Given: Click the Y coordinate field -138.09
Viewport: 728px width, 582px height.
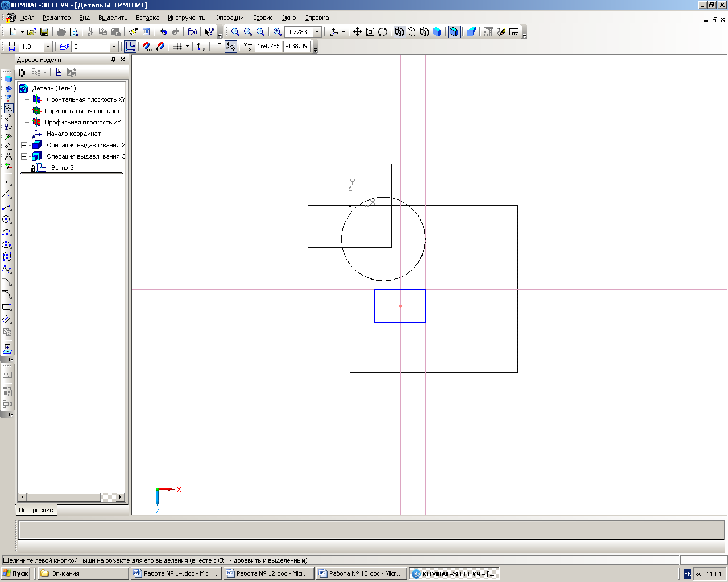Looking at the screenshot, I should click(x=297, y=47).
